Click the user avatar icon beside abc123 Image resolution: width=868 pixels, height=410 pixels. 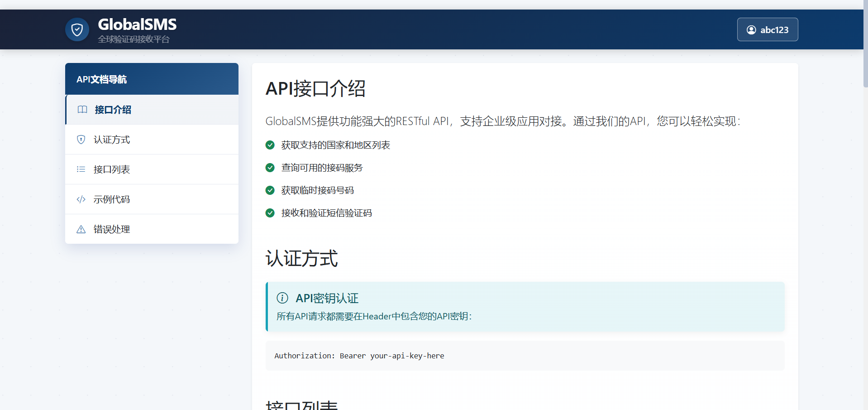point(751,30)
